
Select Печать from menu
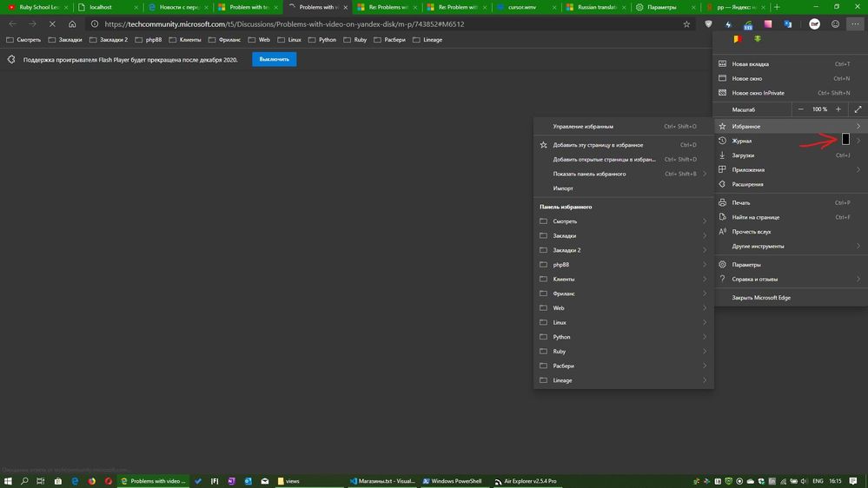coord(790,203)
